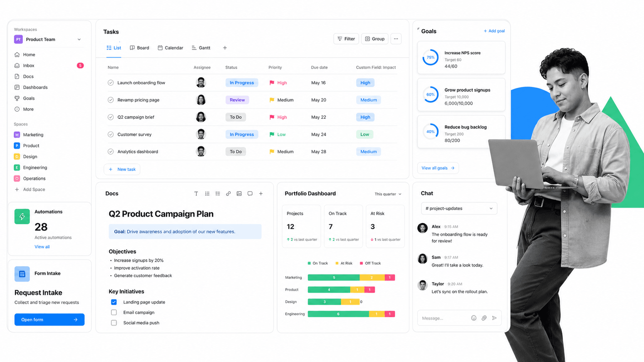
Task: Click the chat attachment paperclip icon
Action: pos(484,318)
